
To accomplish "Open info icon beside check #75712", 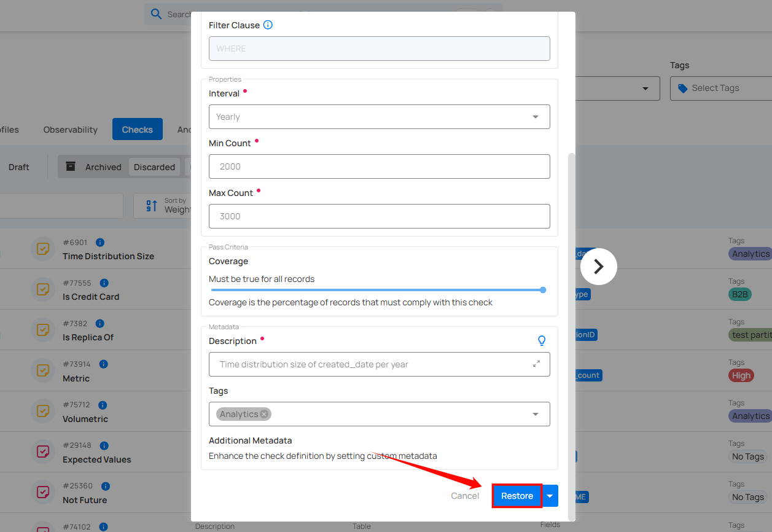I will tap(103, 405).
